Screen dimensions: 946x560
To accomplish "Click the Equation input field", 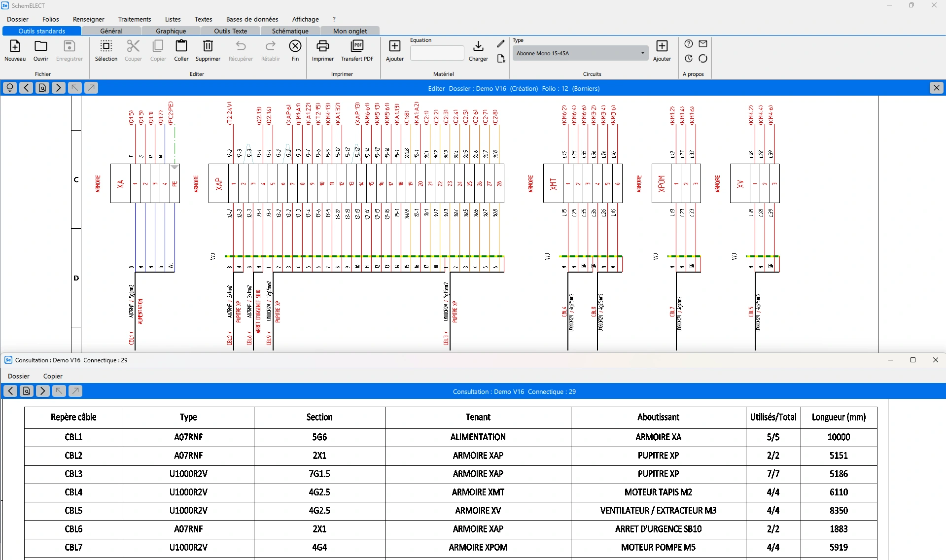I will (437, 53).
